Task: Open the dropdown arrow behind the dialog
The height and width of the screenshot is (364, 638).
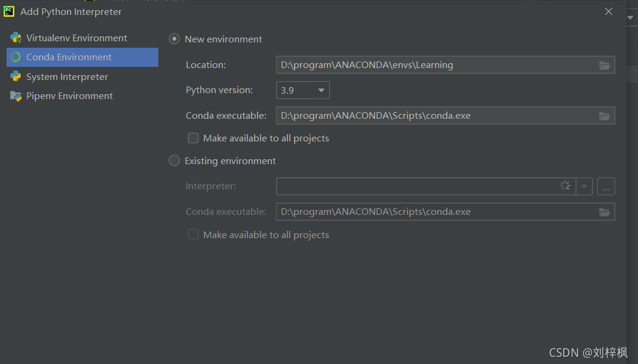Action: (630, 18)
